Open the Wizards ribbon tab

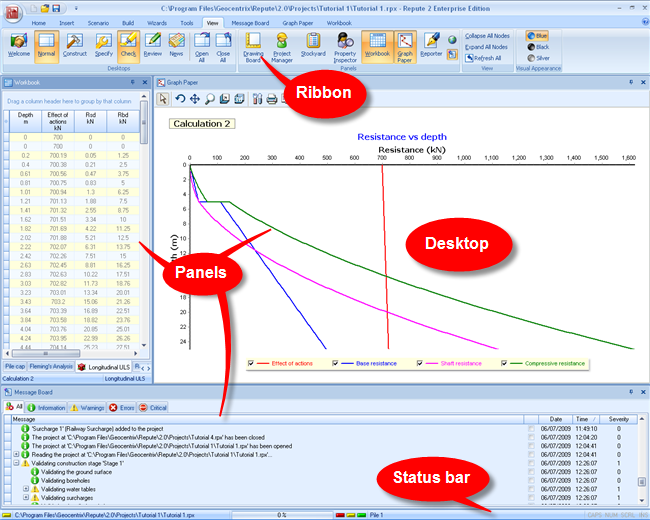pyautogui.click(x=157, y=23)
